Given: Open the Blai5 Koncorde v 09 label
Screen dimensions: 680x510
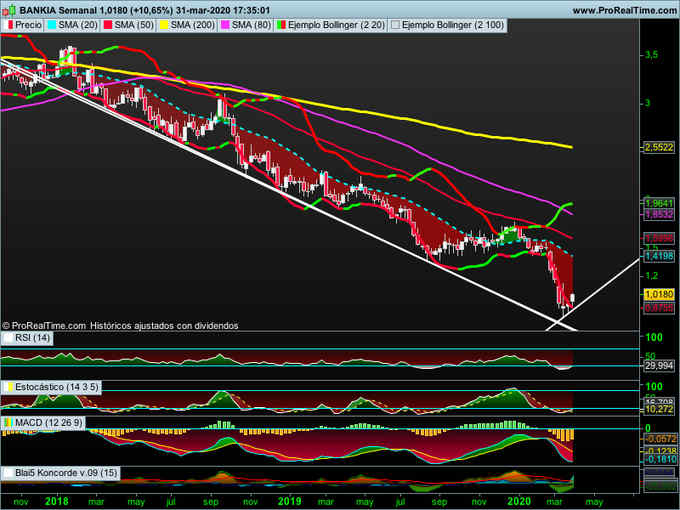Looking at the screenshot, I should [66, 473].
